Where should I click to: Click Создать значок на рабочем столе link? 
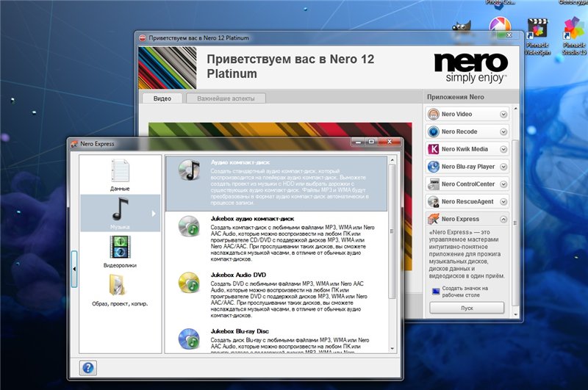[465, 292]
